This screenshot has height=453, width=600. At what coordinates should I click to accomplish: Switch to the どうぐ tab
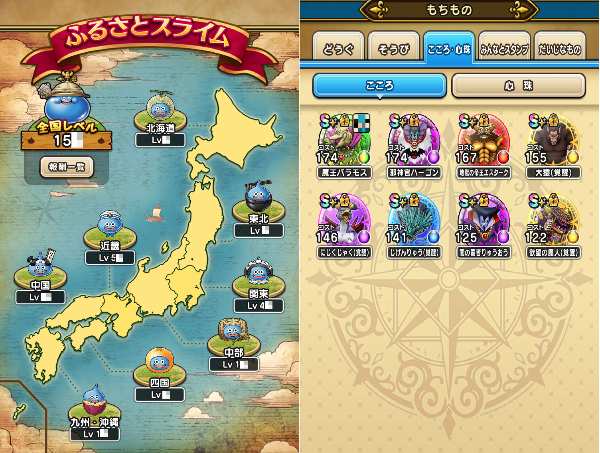coord(338,48)
